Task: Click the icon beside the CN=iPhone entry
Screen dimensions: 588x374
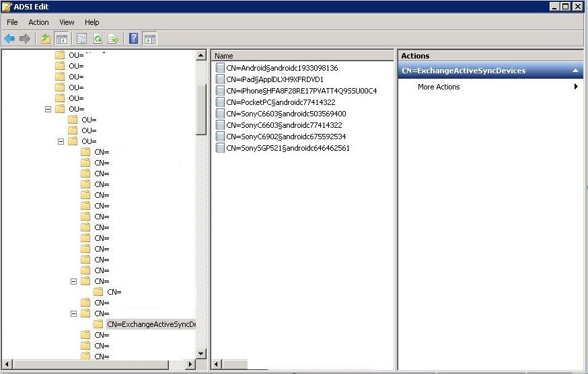Action: [220, 91]
